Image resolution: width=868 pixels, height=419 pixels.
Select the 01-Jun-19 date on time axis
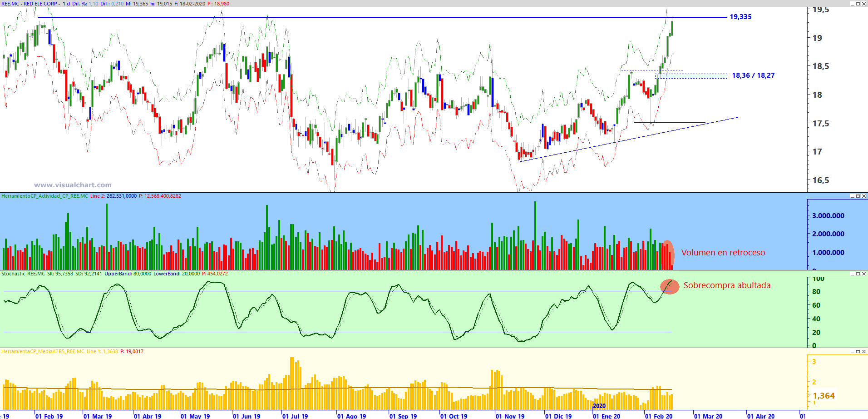(x=247, y=416)
